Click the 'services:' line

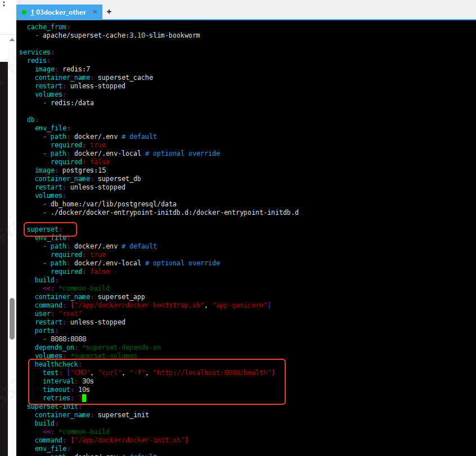(37, 52)
